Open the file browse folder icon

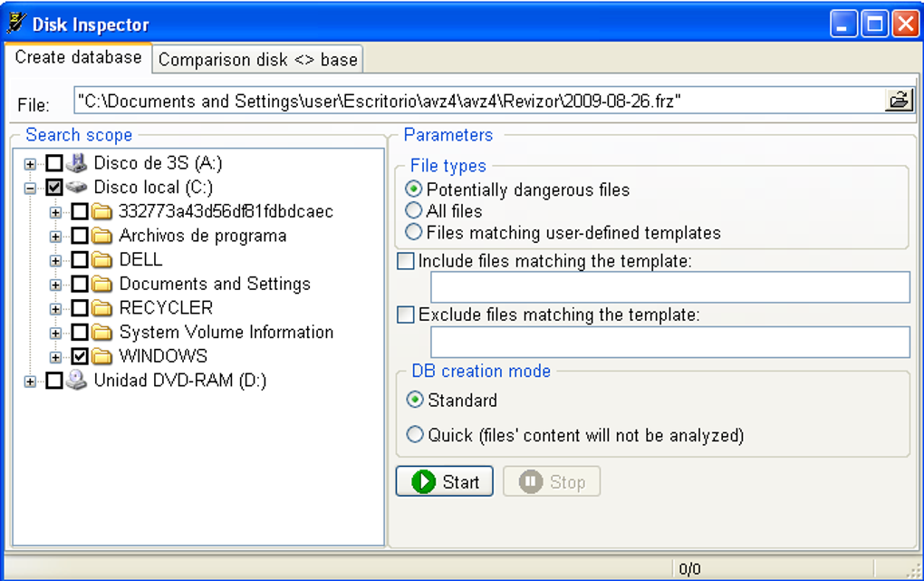pyautogui.click(x=899, y=100)
